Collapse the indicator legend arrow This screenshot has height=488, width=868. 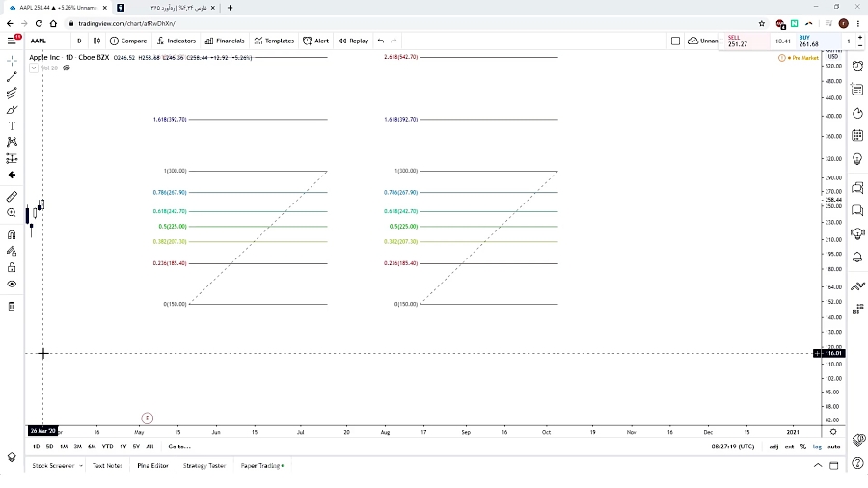pos(33,68)
